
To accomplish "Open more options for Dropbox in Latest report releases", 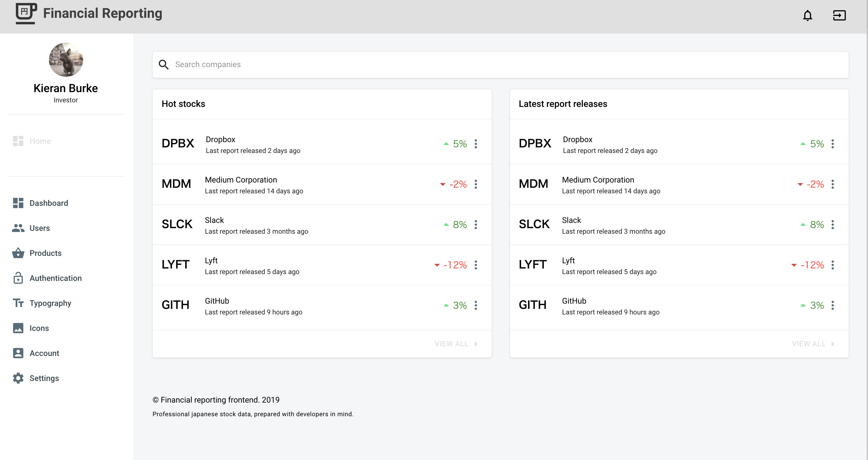I will [833, 144].
